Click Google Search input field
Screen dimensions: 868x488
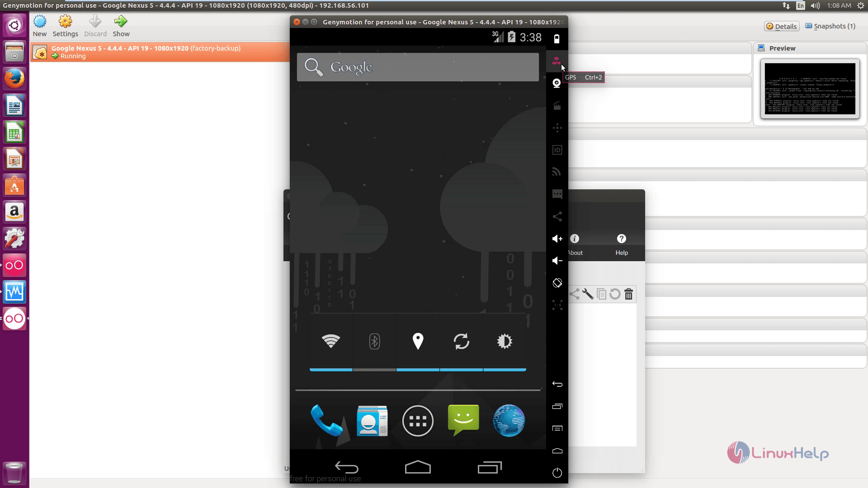click(x=417, y=67)
